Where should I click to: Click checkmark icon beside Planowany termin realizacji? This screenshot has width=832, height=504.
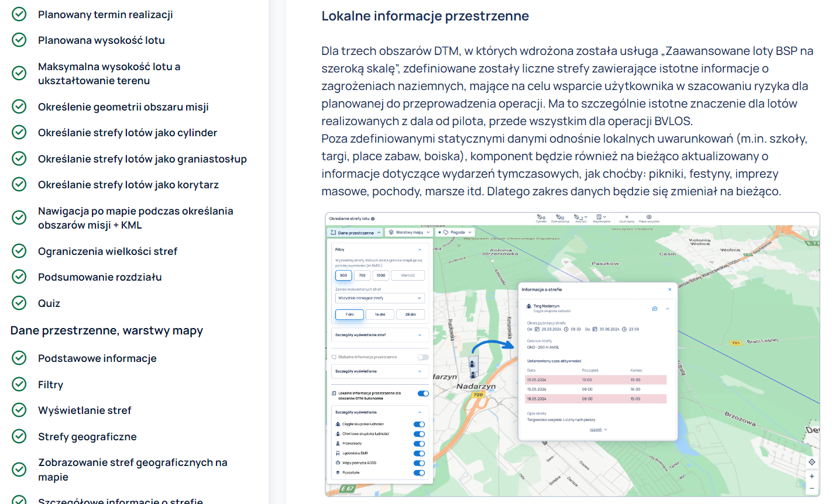[19, 14]
